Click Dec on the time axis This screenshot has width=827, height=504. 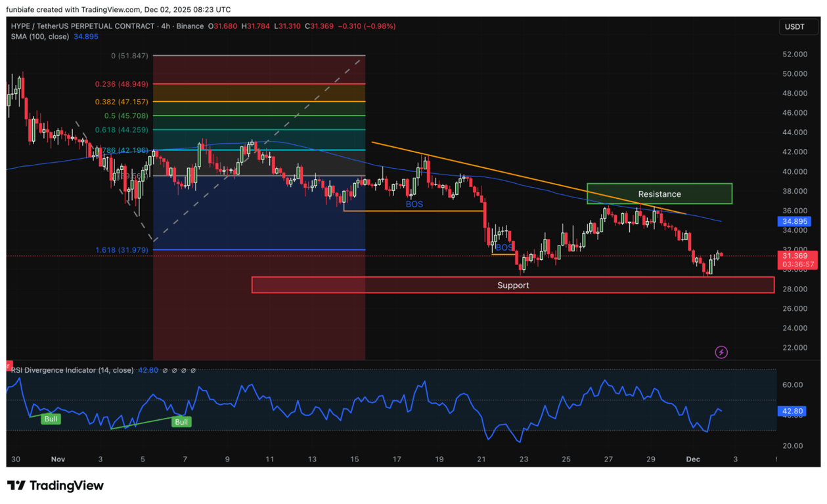[x=693, y=459]
